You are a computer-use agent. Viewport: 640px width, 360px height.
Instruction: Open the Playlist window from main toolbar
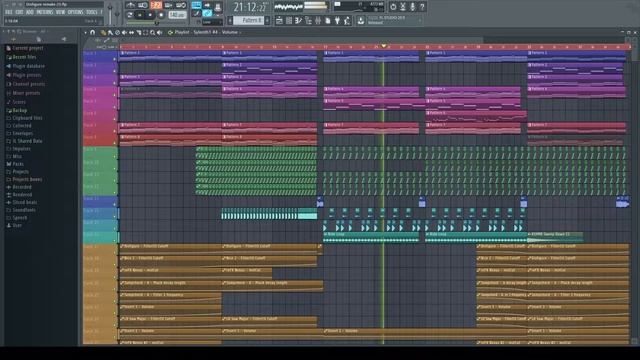point(280,20)
